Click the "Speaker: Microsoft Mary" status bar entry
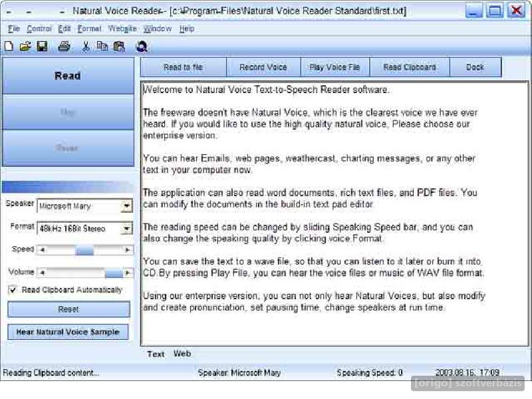Screen dimensions: 532x399 pyautogui.click(x=239, y=372)
